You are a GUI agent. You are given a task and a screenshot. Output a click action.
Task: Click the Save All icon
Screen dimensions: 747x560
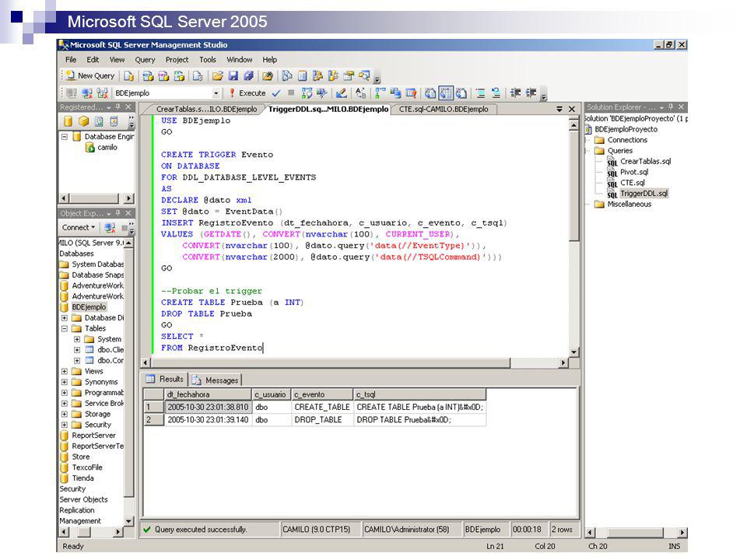248,75
